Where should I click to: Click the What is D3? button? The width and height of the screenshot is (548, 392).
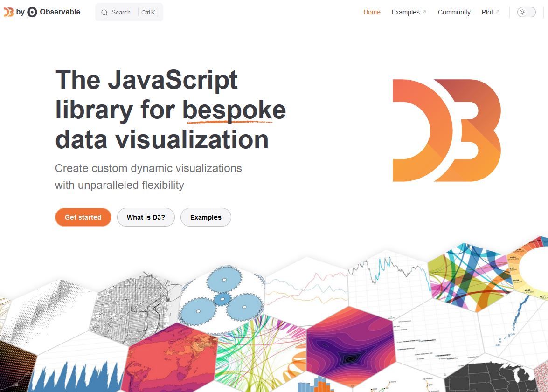146,217
